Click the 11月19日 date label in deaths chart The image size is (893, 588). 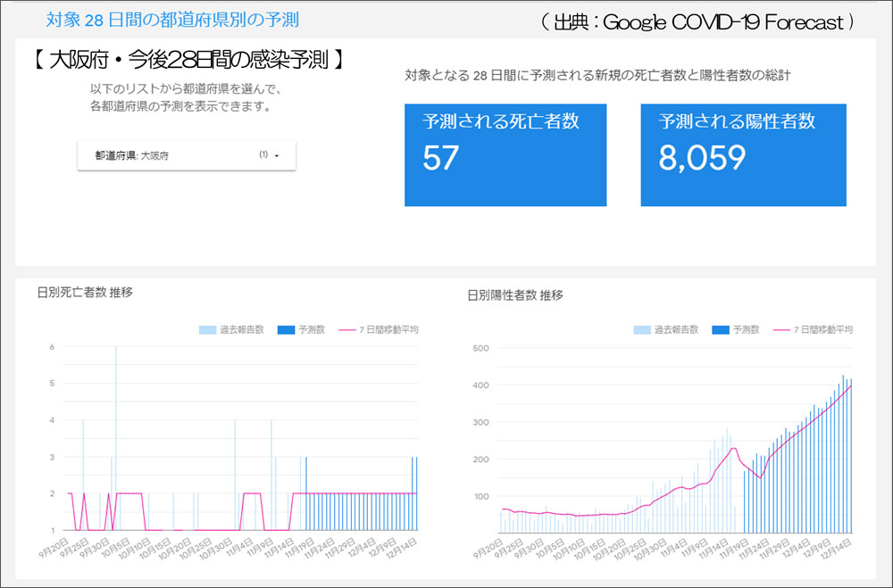pyautogui.click(x=299, y=548)
